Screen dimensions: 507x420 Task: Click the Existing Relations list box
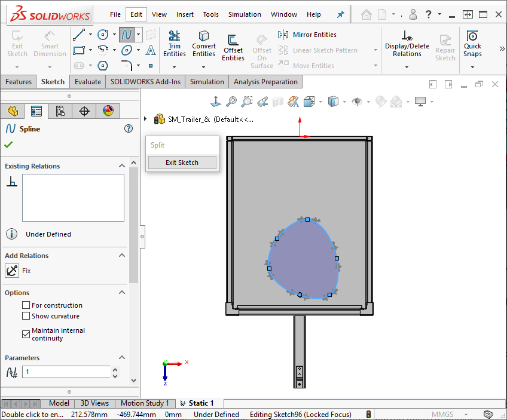[73, 198]
